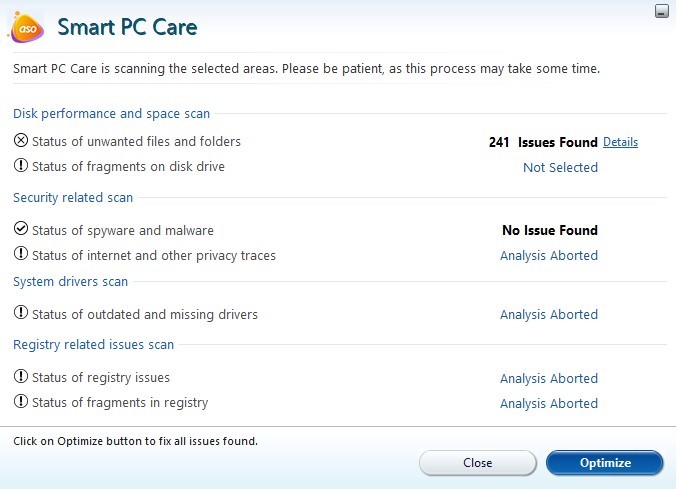Viewport: 679px width, 489px height.
Task: Click the 241 Issues Found result text
Action: click(543, 143)
